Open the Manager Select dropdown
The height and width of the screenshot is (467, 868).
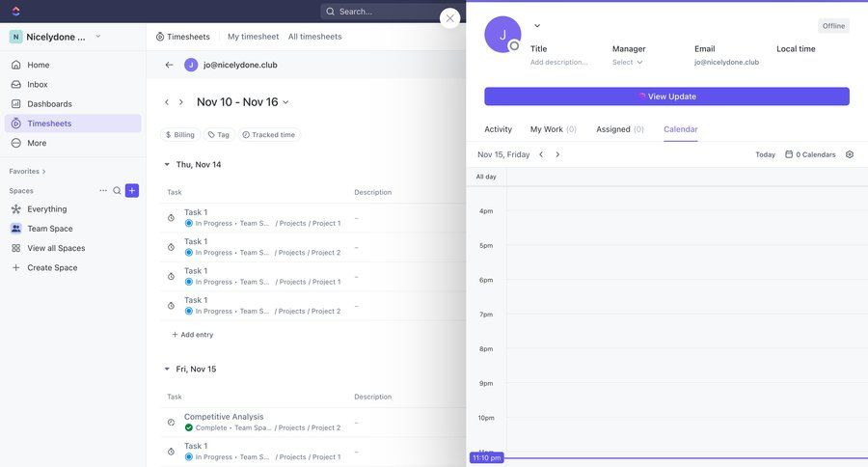coord(627,62)
